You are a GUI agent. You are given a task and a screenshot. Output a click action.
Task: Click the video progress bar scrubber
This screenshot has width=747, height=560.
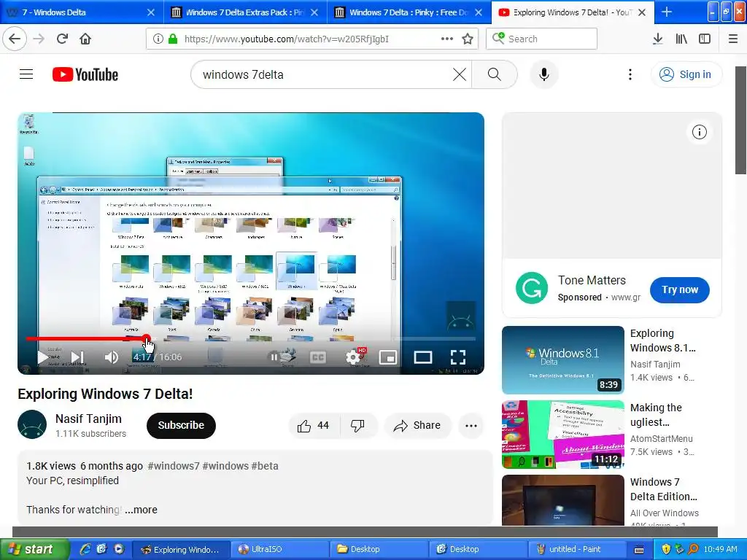146,338
